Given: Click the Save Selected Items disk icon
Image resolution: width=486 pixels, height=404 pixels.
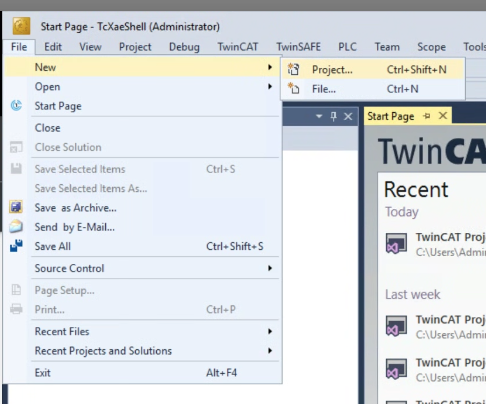Looking at the screenshot, I should tap(16, 169).
